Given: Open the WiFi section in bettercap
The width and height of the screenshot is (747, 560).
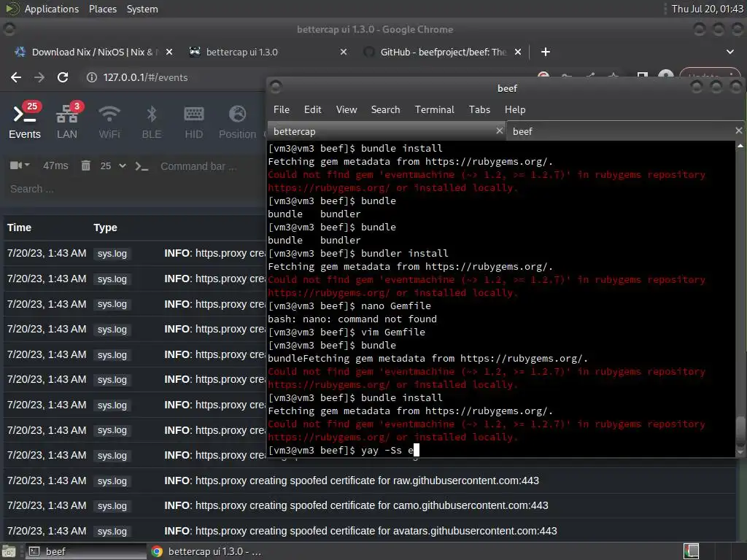Looking at the screenshot, I should click(x=109, y=121).
